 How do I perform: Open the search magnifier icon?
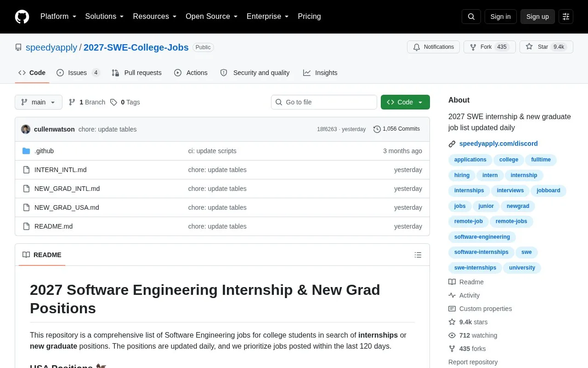click(x=471, y=17)
